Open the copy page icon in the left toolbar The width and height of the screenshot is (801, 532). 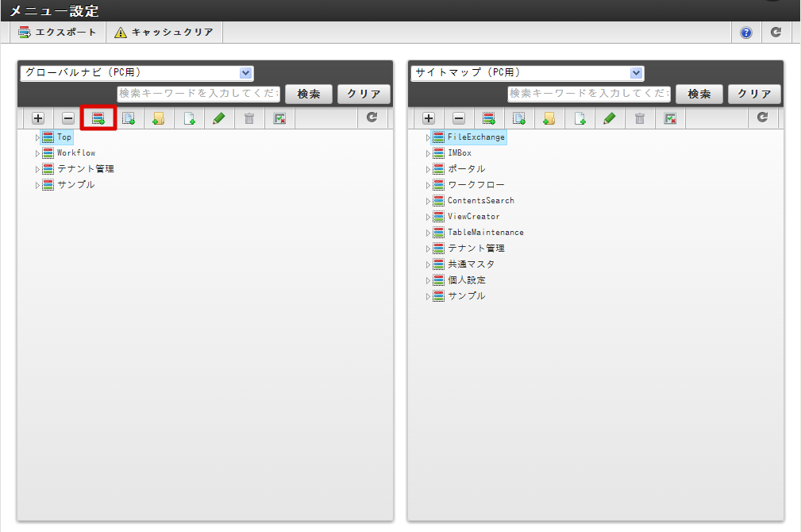coord(129,118)
